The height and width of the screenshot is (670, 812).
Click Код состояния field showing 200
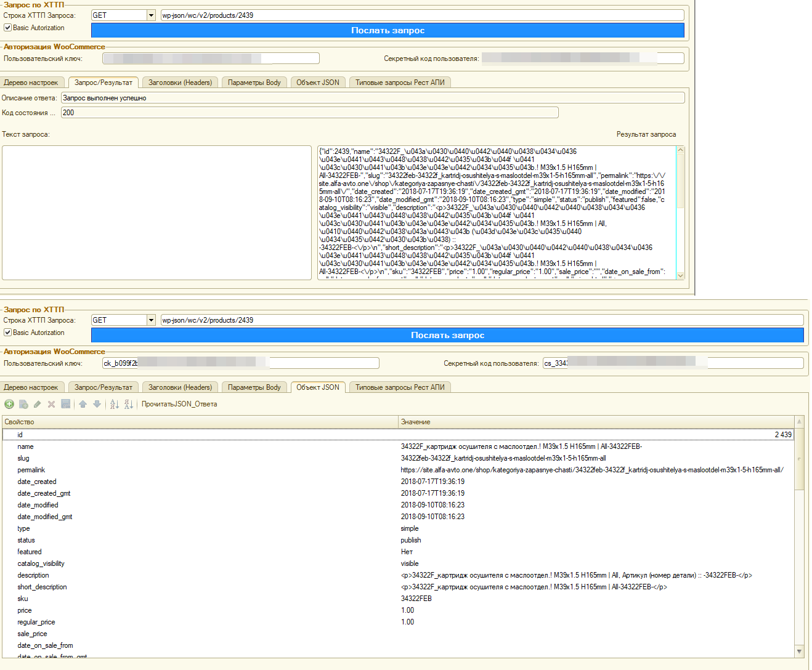(x=310, y=113)
